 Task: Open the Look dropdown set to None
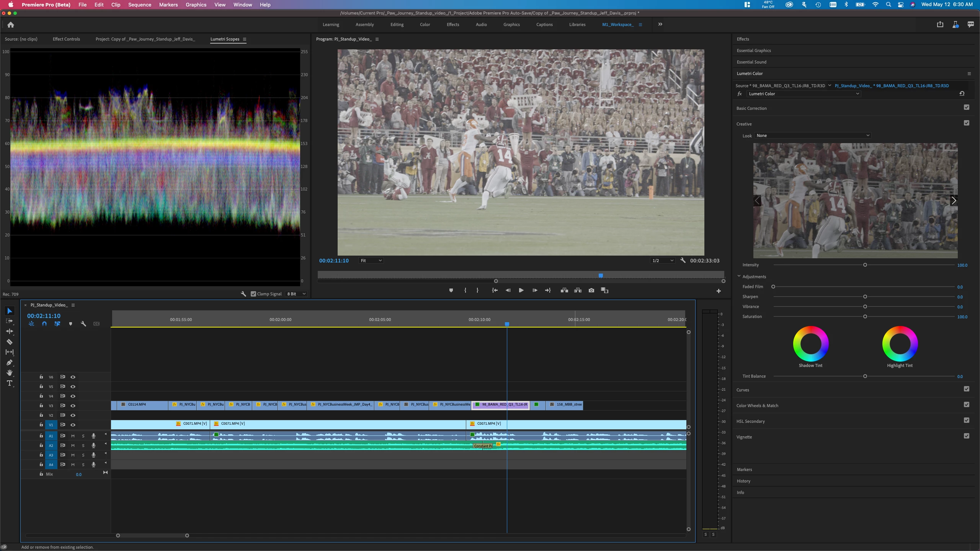(x=812, y=135)
